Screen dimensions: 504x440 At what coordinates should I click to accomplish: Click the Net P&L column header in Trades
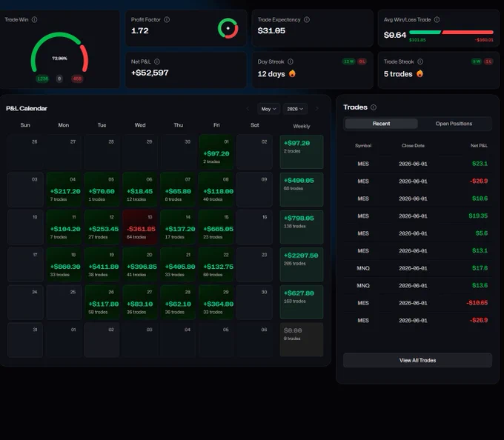pyautogui.click(x=479, y=146)
